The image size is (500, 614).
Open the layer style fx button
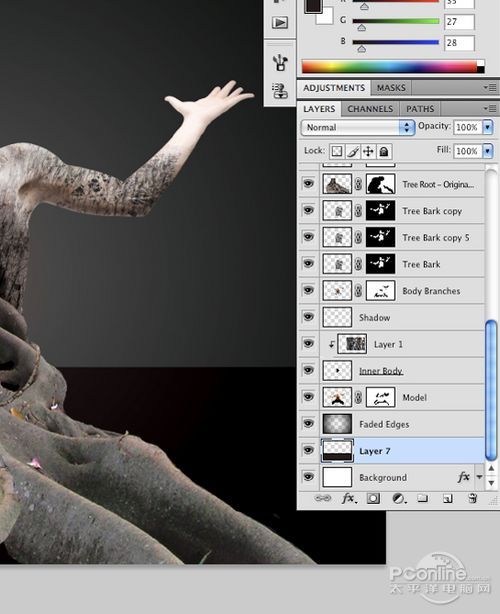[348, 498]
